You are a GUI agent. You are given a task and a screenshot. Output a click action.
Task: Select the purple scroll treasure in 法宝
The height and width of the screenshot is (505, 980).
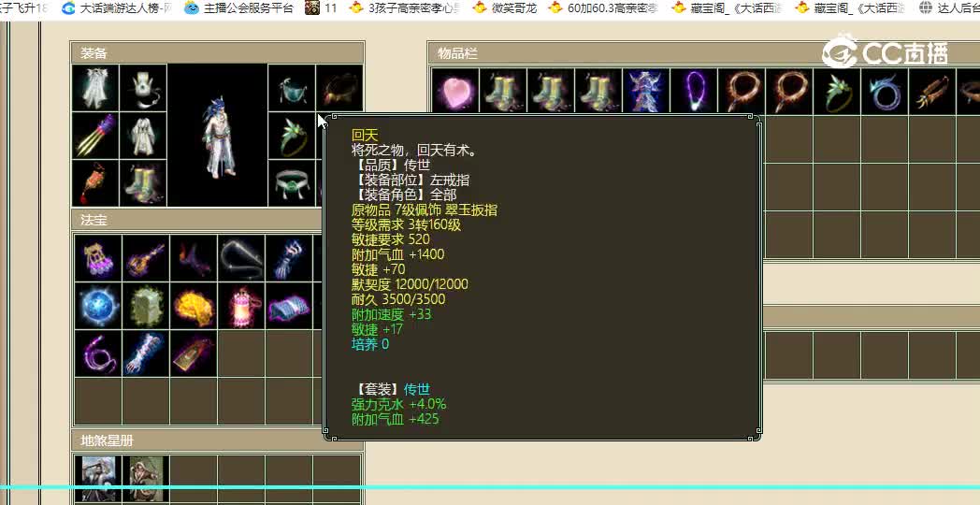click(x=289, y=306)
